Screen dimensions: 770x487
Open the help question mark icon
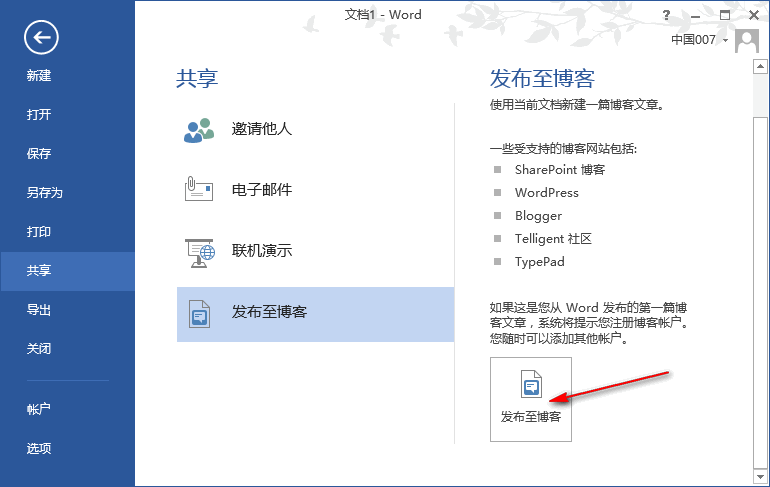click(x=665, y=15)
